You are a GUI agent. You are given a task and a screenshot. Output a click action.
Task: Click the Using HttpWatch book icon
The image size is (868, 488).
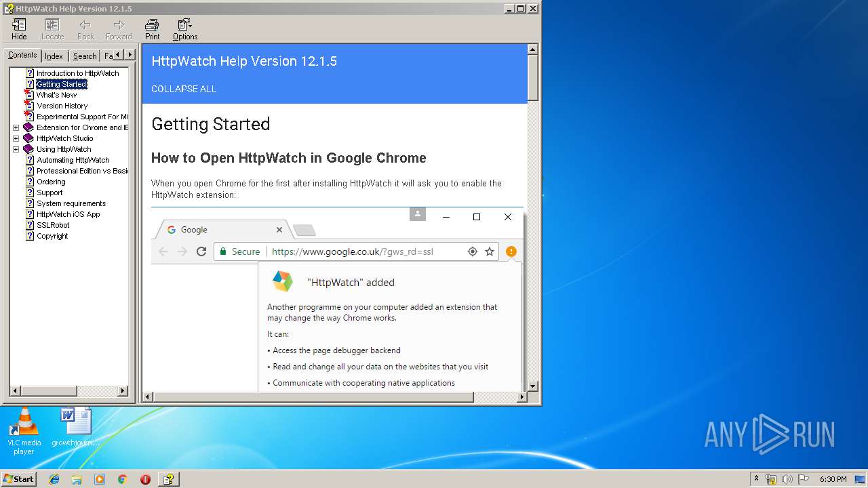[28, 149]
